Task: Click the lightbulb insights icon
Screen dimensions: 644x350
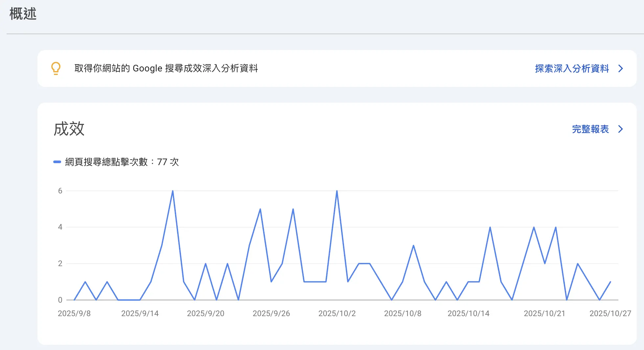Action: [56, 68]
